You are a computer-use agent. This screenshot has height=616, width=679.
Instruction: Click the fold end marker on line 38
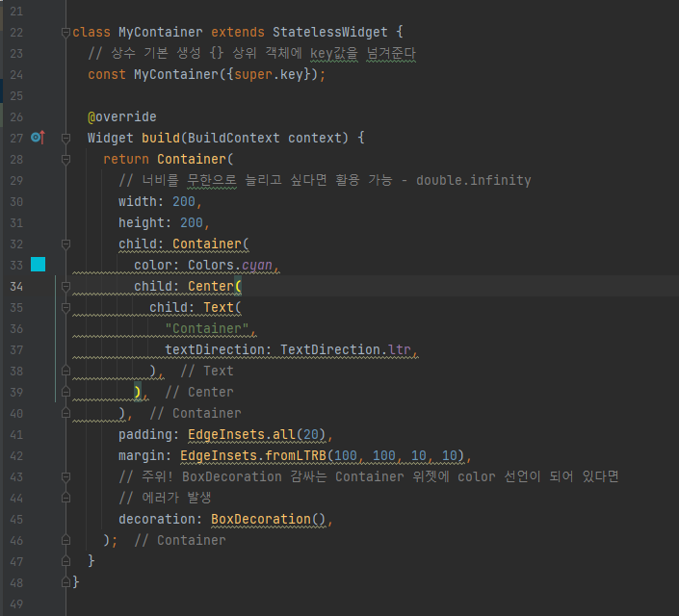point(65,371)
